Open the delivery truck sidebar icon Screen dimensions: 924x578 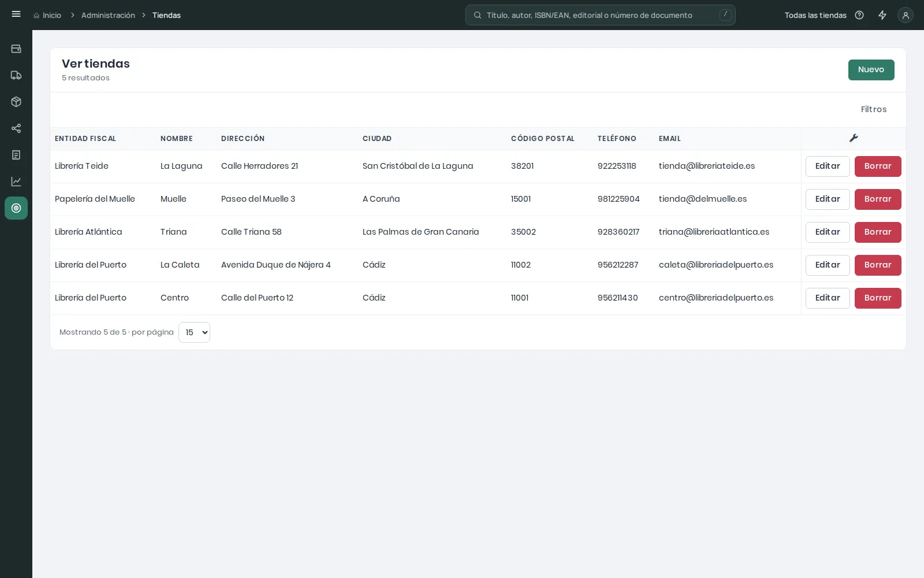pyautogui.click(x=16, y=76)
